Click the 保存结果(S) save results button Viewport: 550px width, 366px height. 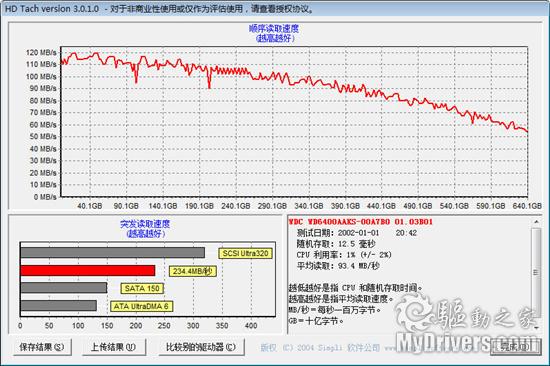[42, 347]
